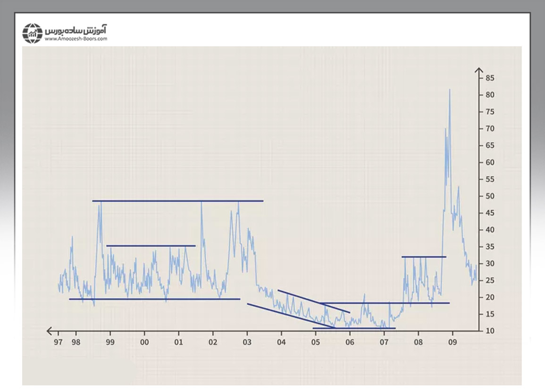Click the 97 year label on time axis
This screenshot has width=545, height=392.
[58, 342]
